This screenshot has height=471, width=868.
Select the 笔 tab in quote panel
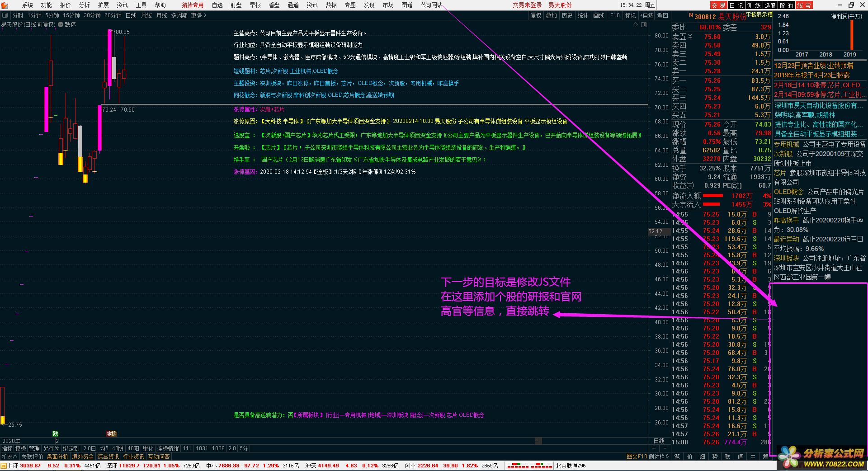tap(677, 457)
